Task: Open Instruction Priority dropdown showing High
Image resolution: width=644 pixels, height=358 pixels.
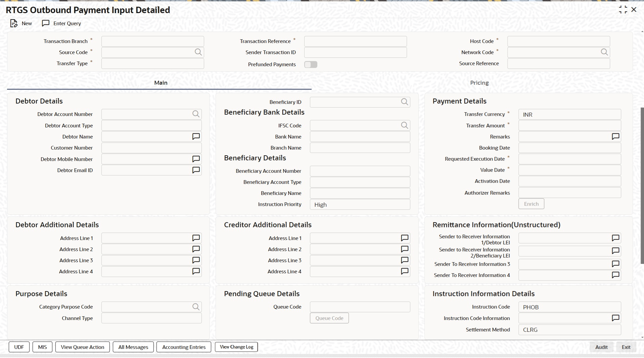Action: click(x=360, y=204)
